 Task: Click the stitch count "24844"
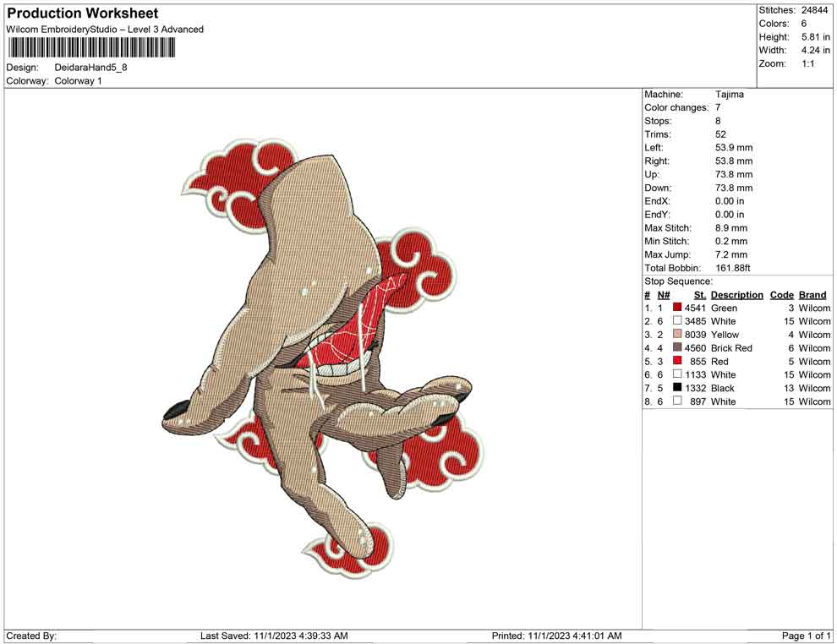[814, 10]
